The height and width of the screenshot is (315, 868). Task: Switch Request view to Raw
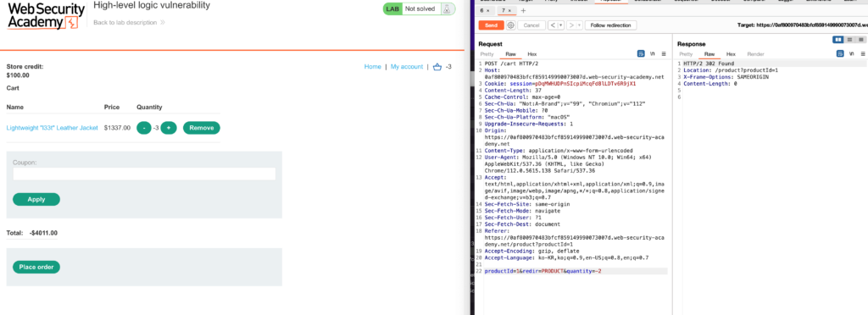510,54
